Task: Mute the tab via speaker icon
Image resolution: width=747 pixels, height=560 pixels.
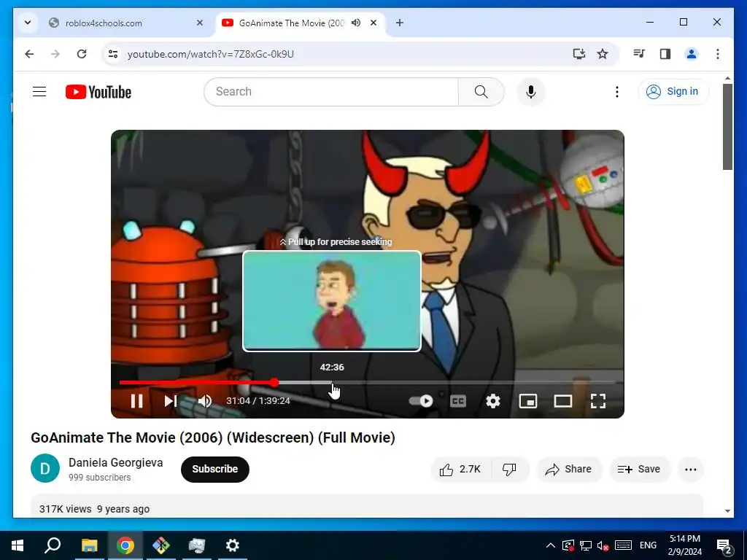Action: 356,23
